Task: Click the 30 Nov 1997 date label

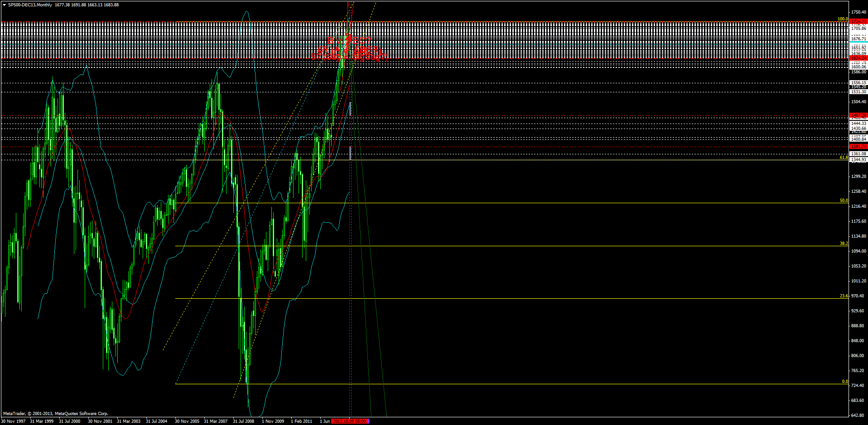Action: [x=14, y=421]
